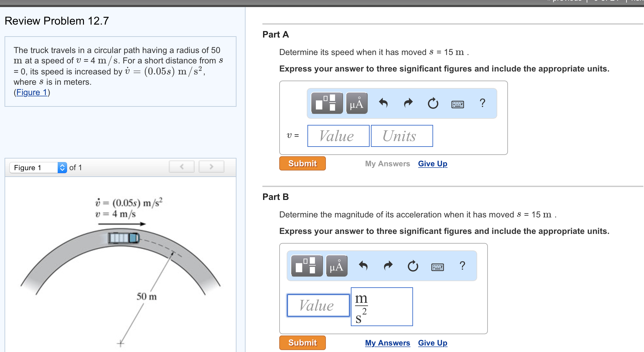
Task: Open the Figure 1 link in the problem statement
Action: (x=31, y=92)
